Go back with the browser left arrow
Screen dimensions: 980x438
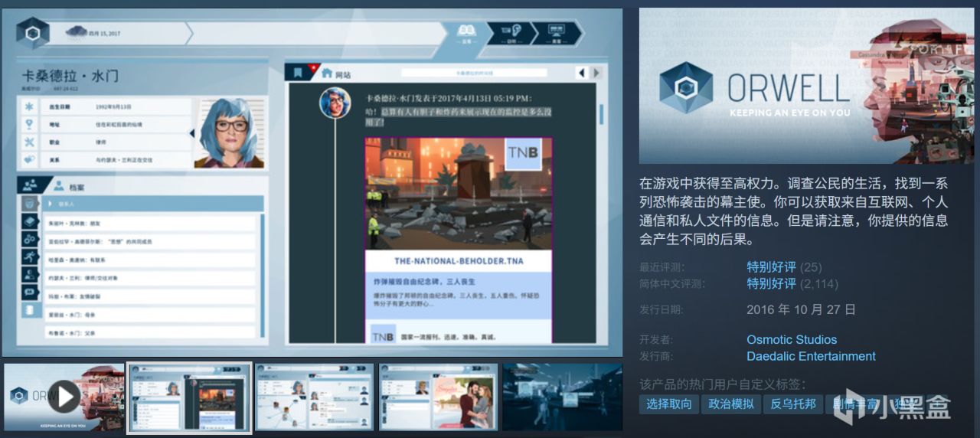click(582, 73)
